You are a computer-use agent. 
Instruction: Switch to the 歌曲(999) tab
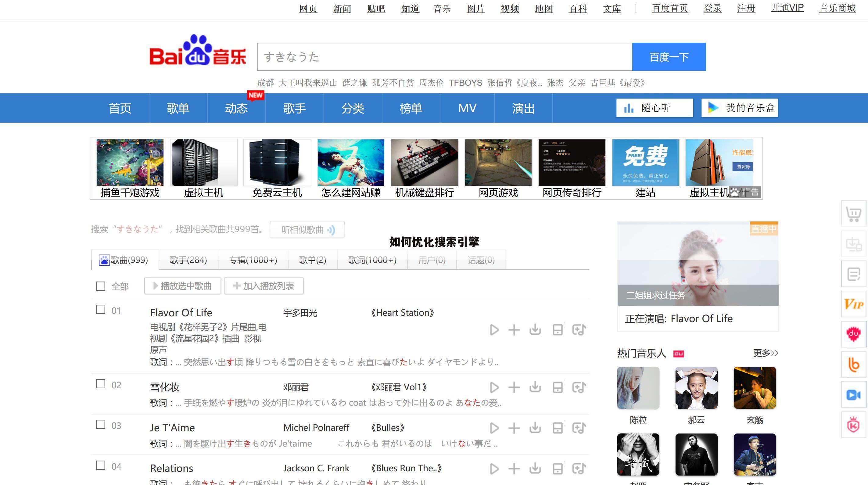click(x=125, y=260)
